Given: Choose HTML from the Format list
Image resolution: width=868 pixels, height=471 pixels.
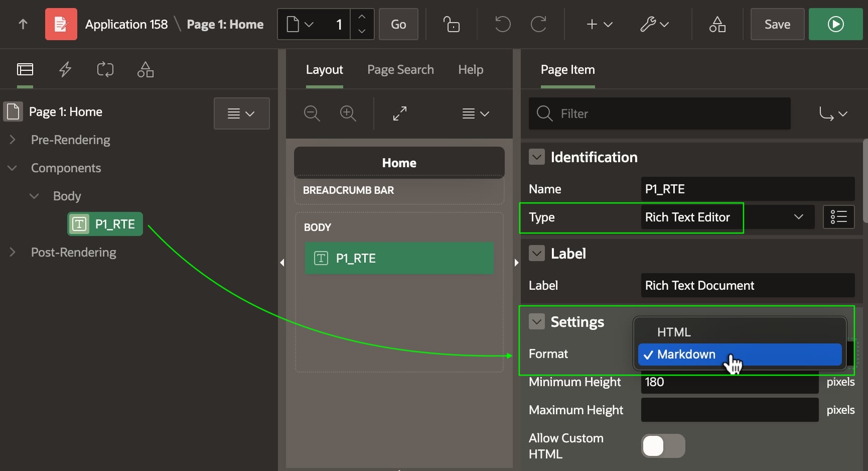Looking at the screenshot, I should (674, 332).
